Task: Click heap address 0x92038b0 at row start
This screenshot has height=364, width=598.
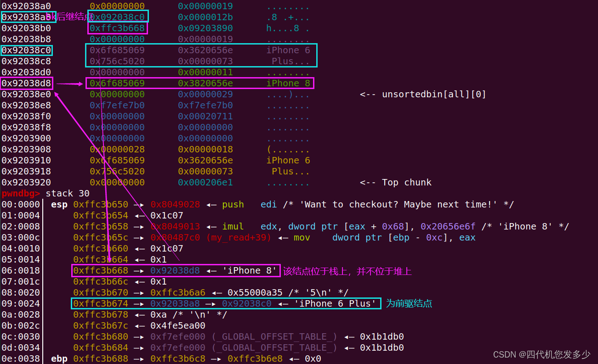Action: pyautogui.click(x=27, y=28)
